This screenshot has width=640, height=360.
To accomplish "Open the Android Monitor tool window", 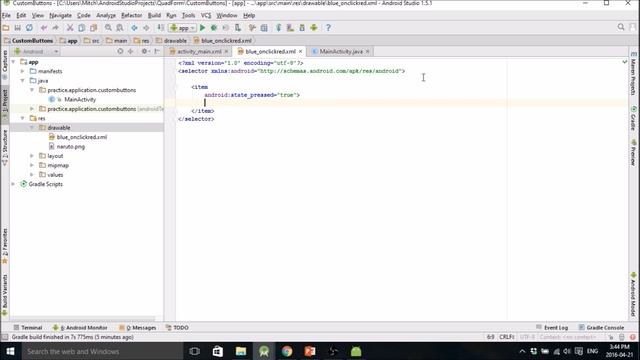I will point(80,327).
